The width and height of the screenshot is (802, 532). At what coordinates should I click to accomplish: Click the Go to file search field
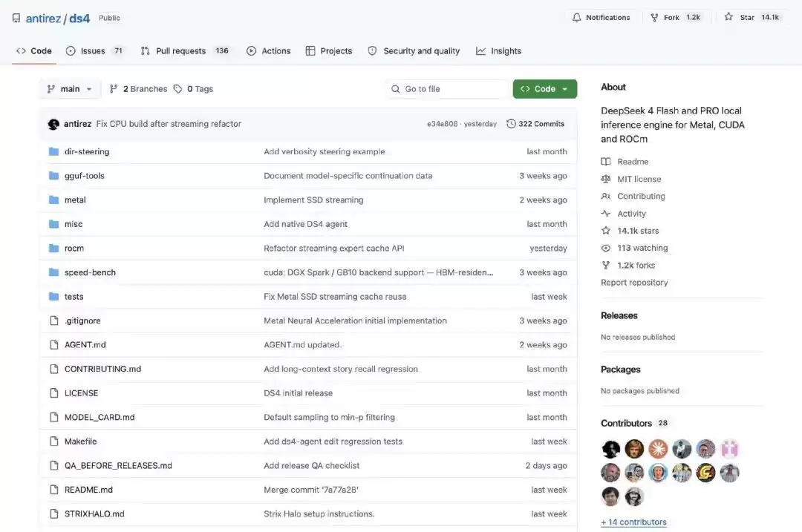click(448, 89)
